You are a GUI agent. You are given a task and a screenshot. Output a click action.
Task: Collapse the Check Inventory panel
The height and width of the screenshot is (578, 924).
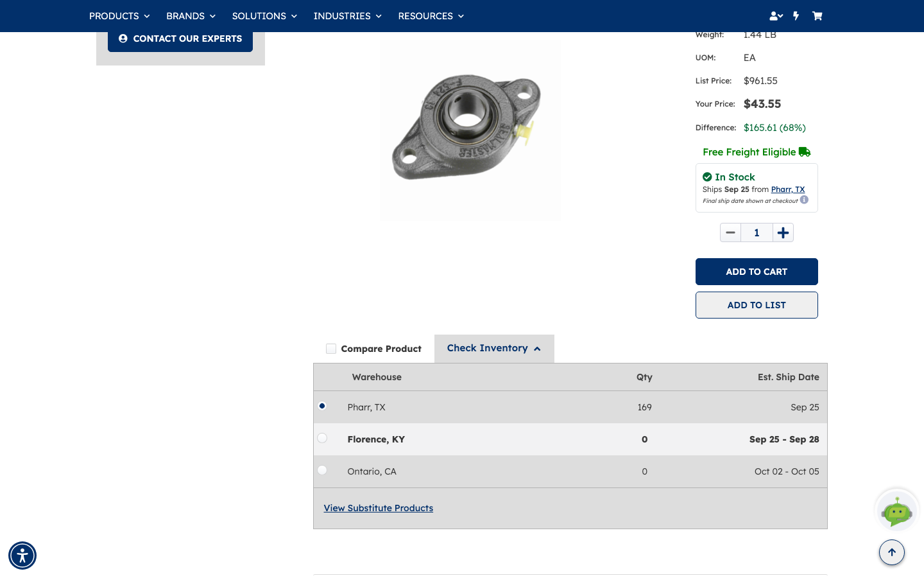pos(494,348)
